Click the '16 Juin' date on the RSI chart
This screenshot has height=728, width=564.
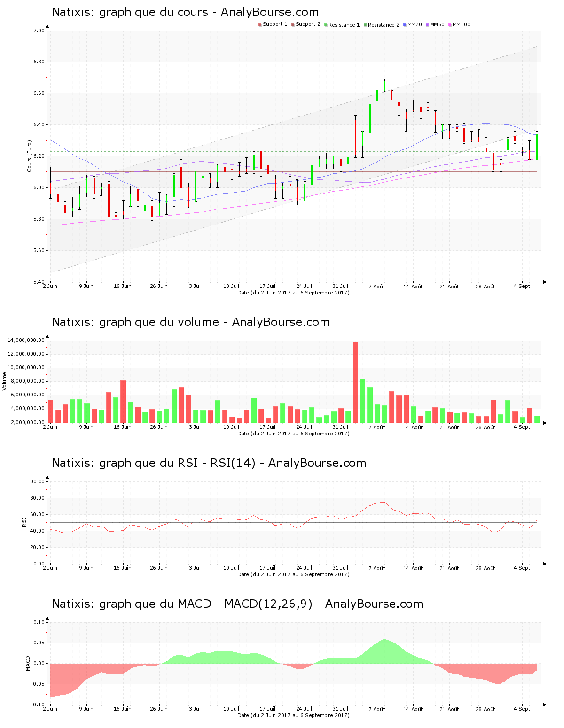tap(123, 568)
